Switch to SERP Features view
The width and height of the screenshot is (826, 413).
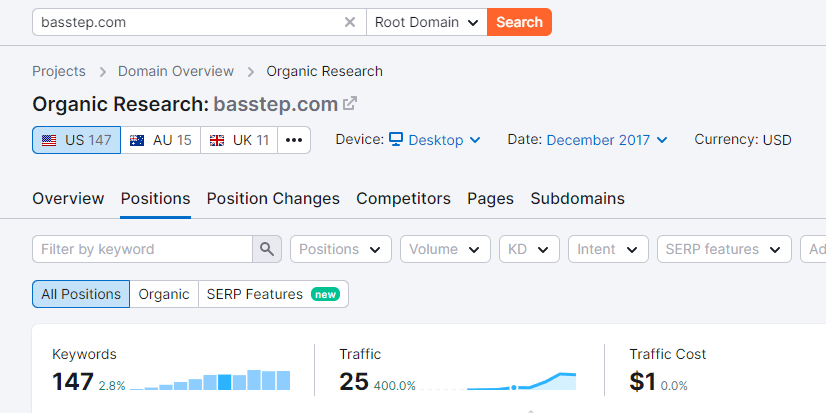(273, 294)
